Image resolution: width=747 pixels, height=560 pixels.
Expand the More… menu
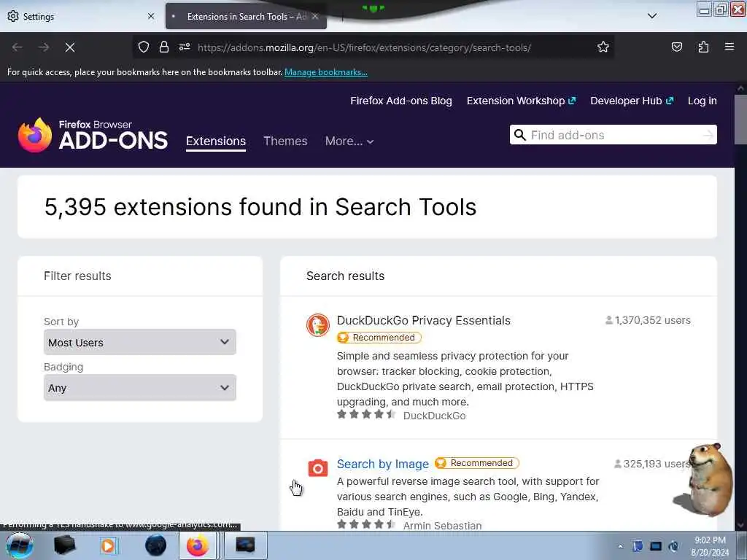coord(349,141)
